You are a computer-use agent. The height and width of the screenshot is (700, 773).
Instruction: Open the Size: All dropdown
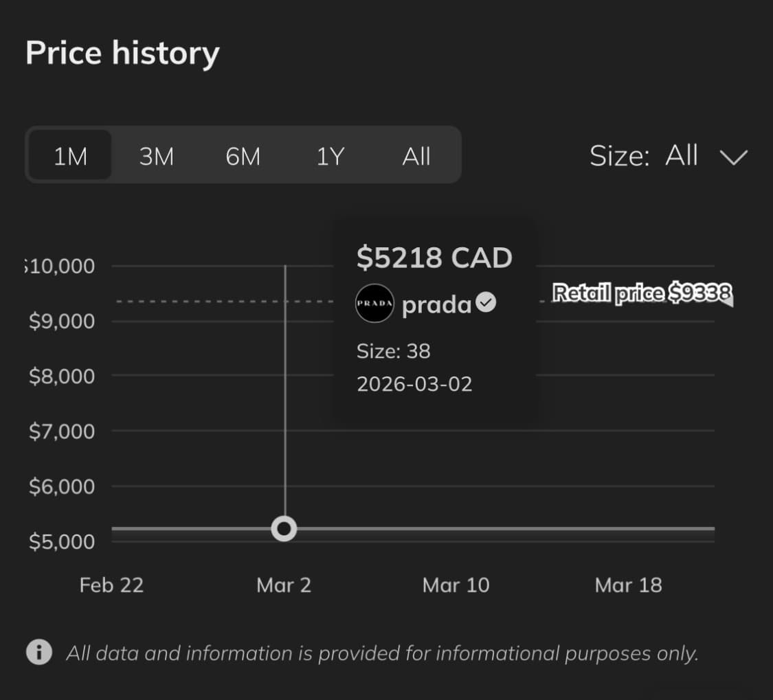666,156
